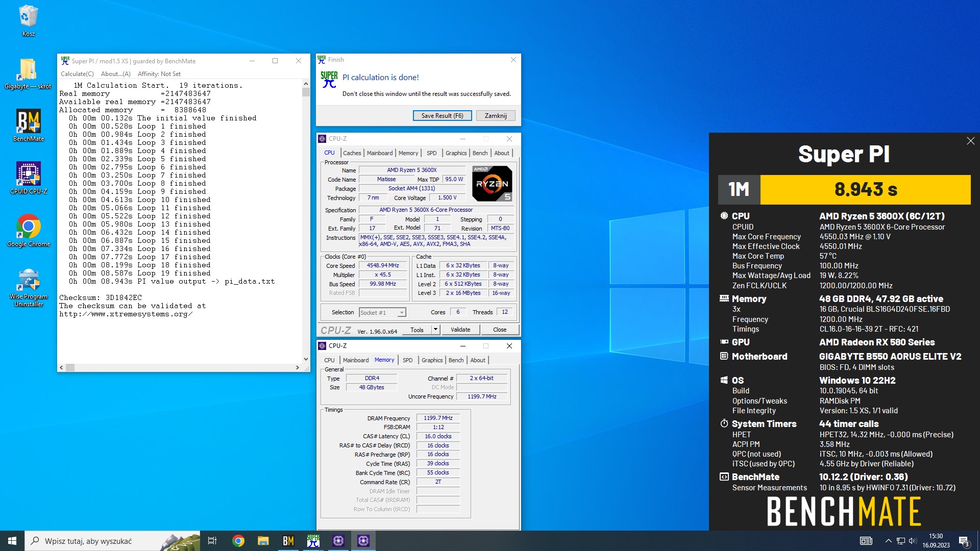Launch Google Chrome from the desktop

[x=28, y=231]
